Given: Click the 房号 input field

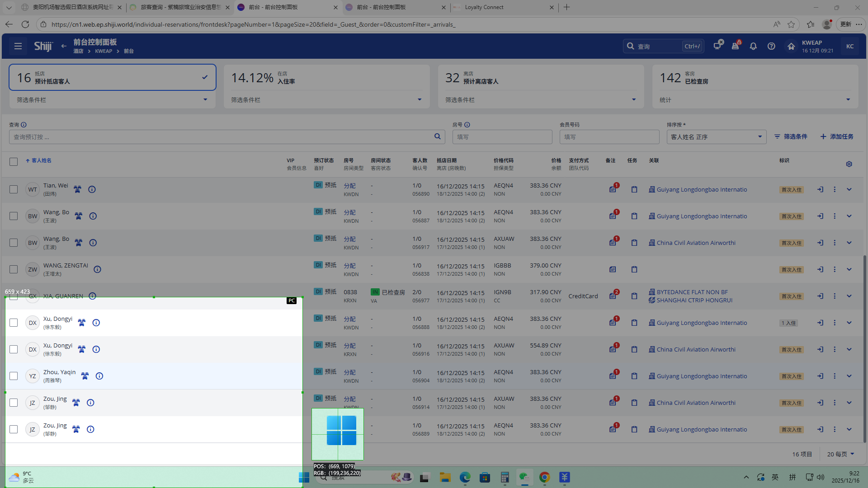Looking at the screenshot, I should [502, 137].
